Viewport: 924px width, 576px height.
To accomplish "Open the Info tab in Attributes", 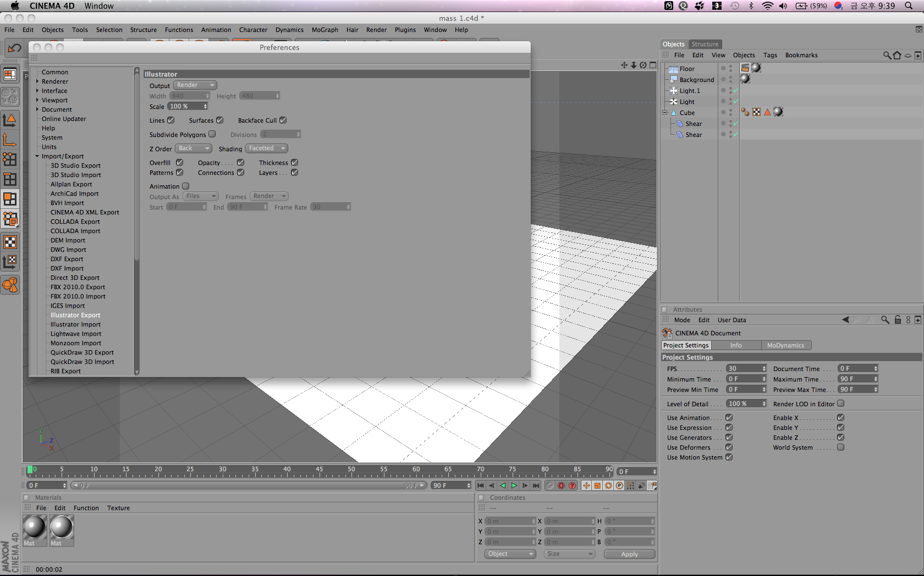I will click(736, 345).
